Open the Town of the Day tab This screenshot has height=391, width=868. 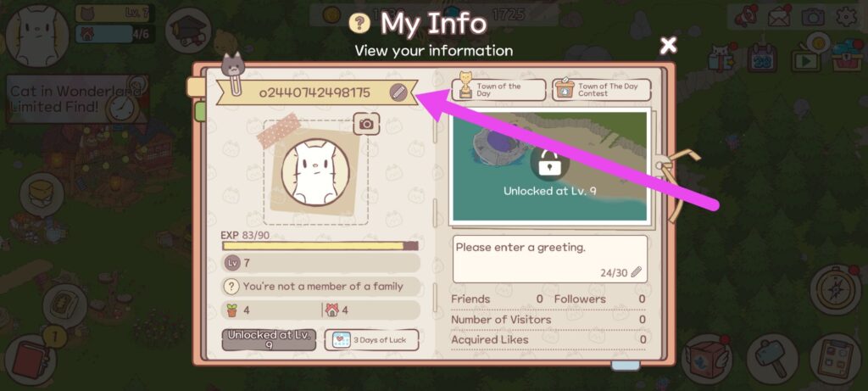[x=498, y=90]
